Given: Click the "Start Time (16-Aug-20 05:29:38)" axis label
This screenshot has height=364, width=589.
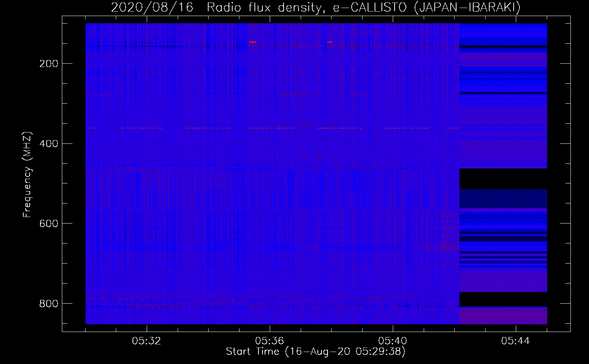Looking at the screenshot, I should pos(316,352).
